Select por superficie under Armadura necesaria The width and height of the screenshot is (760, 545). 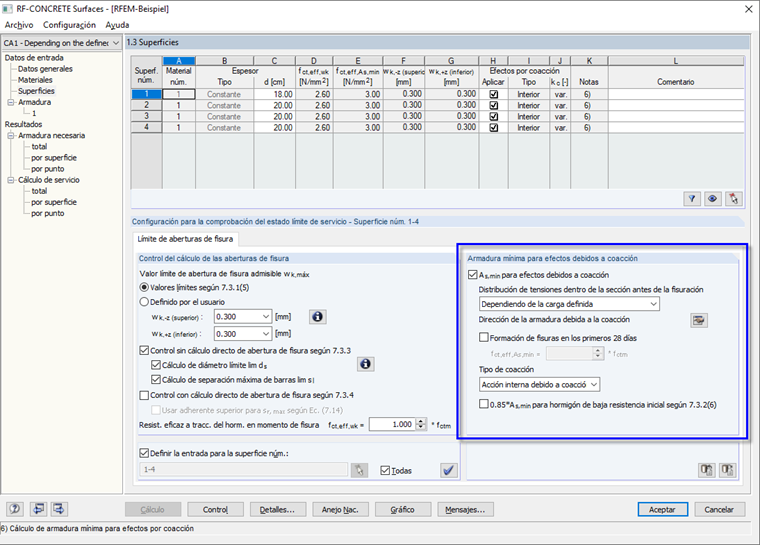pos(54,158)
